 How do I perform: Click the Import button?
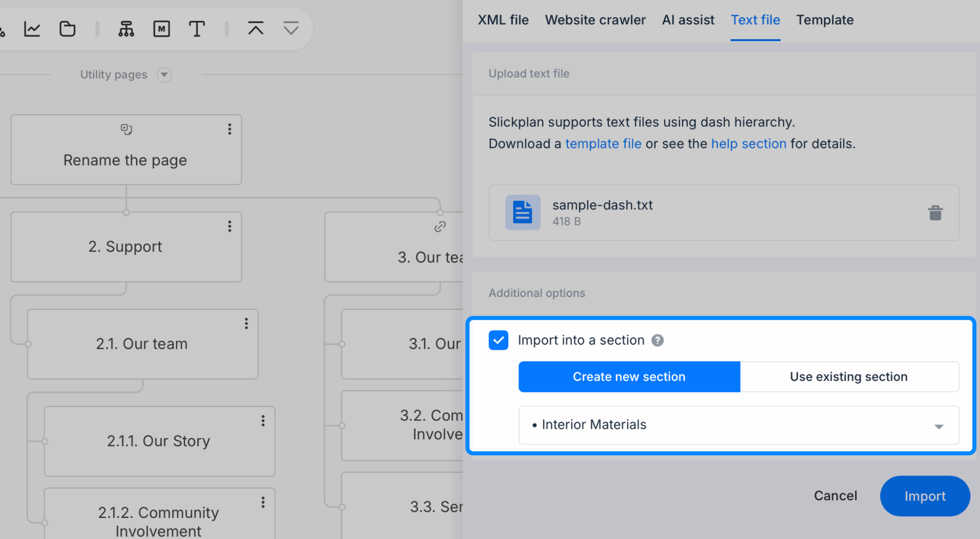coord(925,496)
